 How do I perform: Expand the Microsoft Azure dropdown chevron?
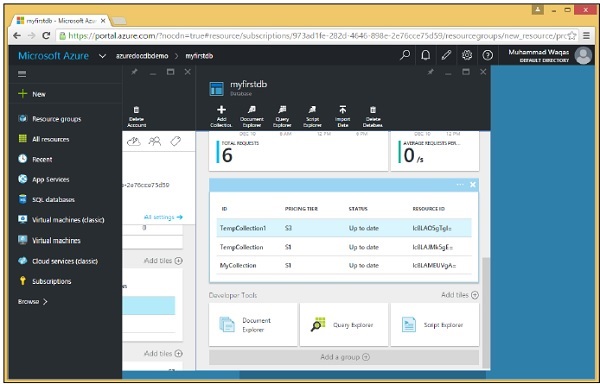102,56
